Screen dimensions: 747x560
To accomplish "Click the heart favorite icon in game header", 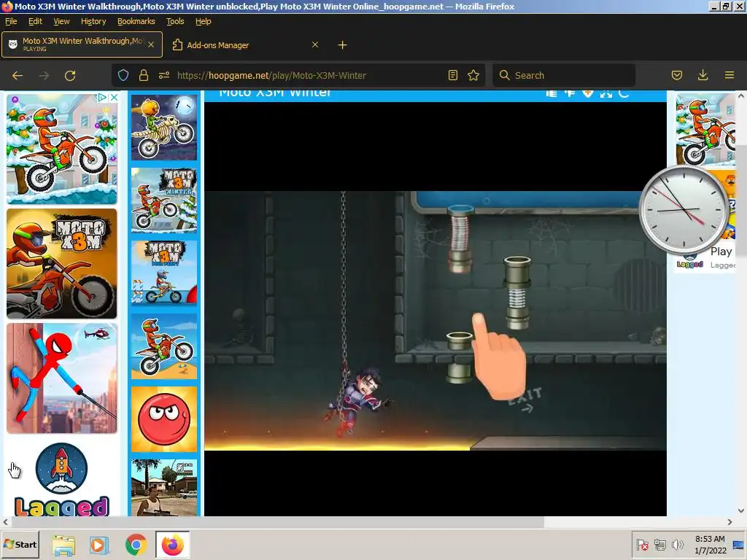I will [x=587, y=93].
